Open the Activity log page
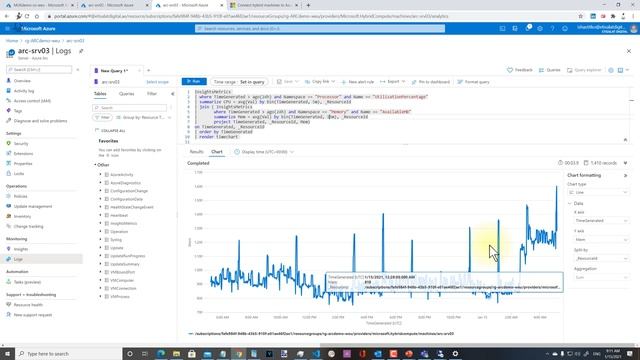Image resolution: width=640 pixels, height=360 pixels. click(24, 91)
